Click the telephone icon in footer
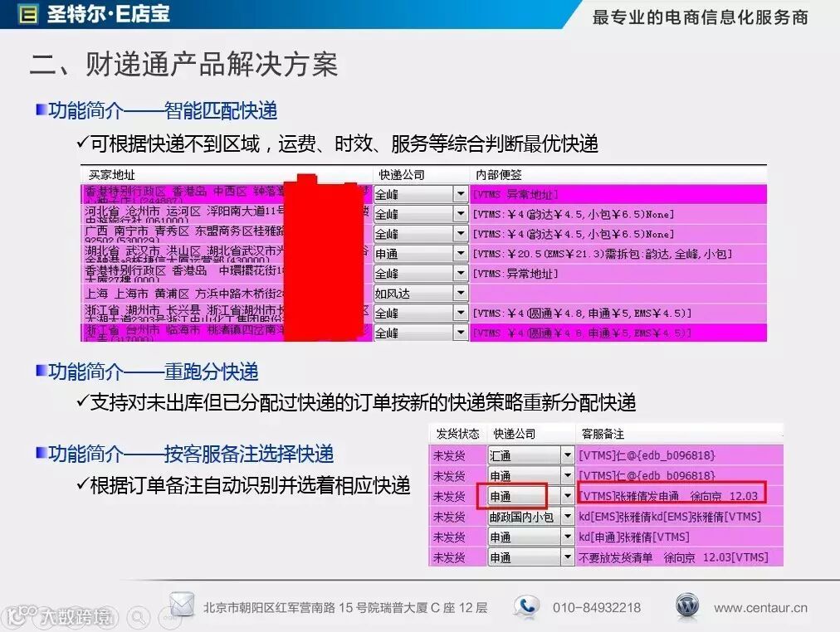840x632 pixels. [526, 606]
